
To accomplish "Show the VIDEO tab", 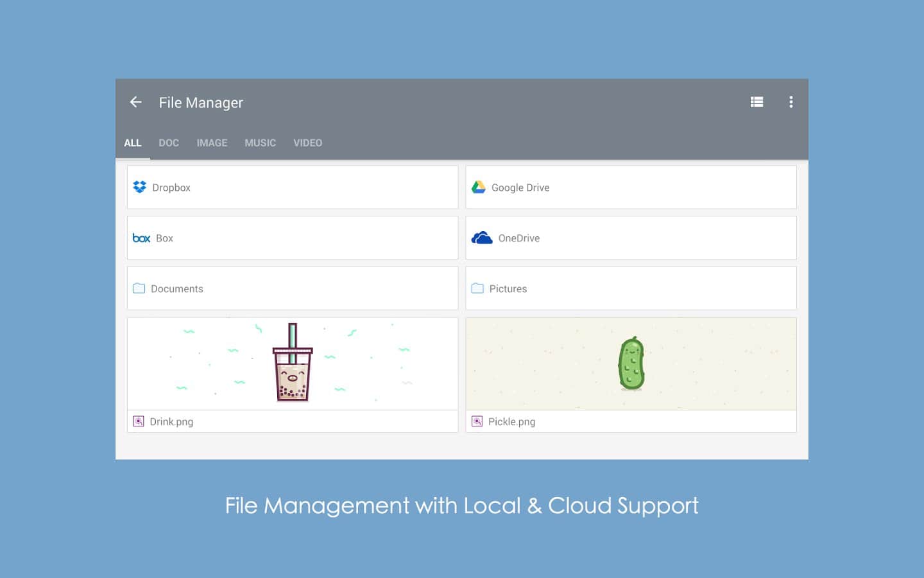I will tap(307, 143).
